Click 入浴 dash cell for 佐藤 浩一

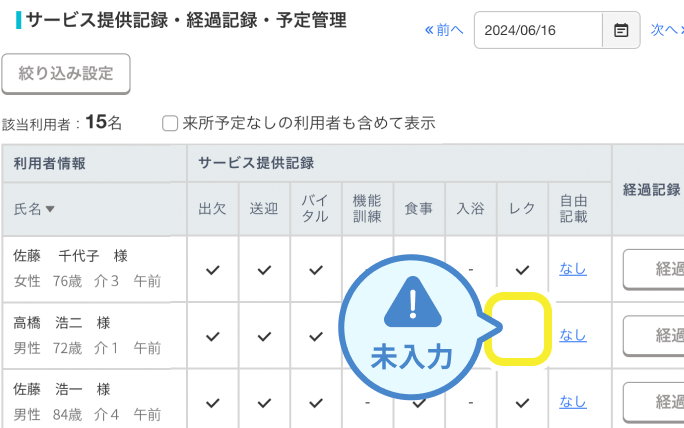tap(471, 403)
